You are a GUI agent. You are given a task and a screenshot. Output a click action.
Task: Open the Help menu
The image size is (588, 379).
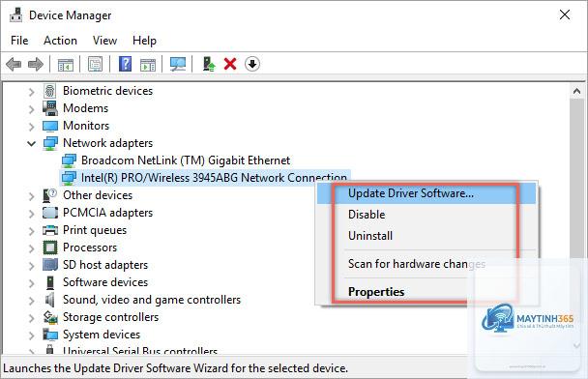click(144, 41)
